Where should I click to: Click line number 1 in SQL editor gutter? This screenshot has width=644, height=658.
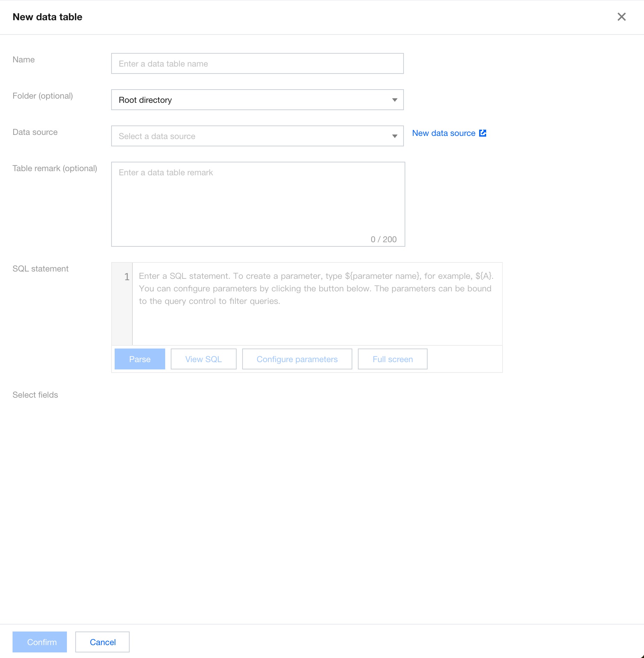tap(127, 277)
